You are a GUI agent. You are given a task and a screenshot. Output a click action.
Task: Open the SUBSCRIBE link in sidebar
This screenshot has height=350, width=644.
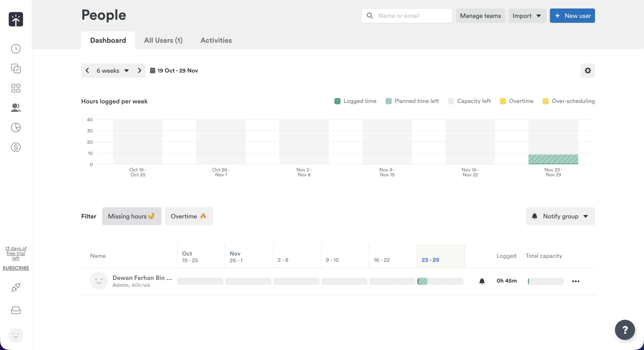click(16, 268)
